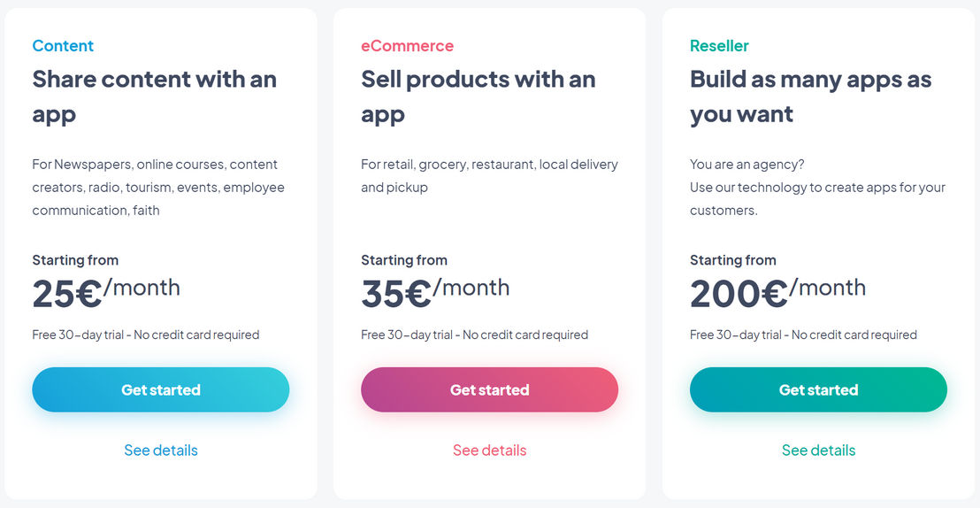This screenshot has height=508, width=980.
Task: Open See details under the Content plan
Action: pos(161,450)
